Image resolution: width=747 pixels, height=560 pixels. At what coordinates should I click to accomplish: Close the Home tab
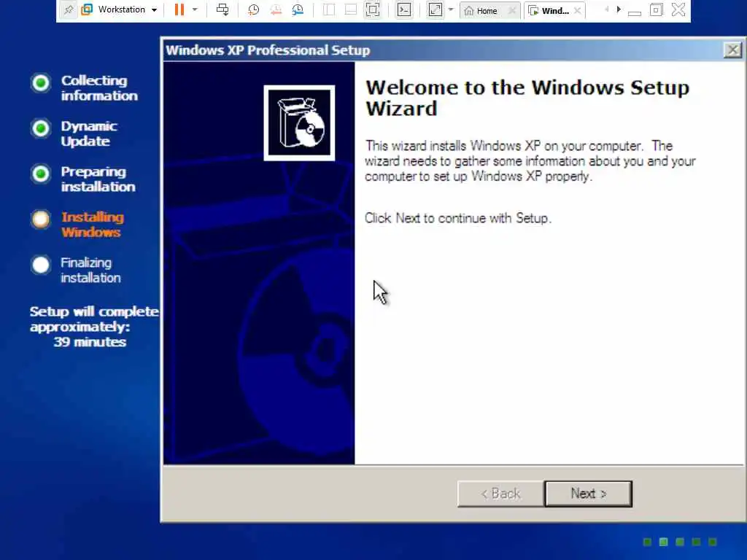[512, 10]
